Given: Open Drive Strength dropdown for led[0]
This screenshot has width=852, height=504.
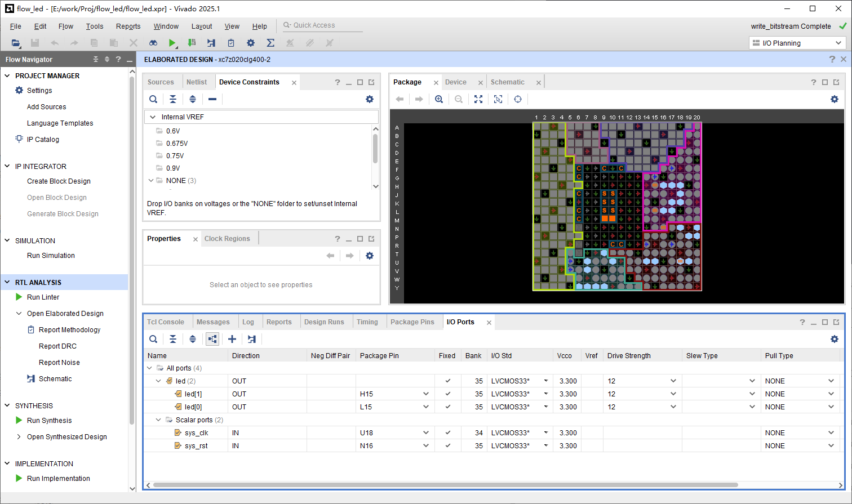Looking at the screenshot, I should click(673, 407).
